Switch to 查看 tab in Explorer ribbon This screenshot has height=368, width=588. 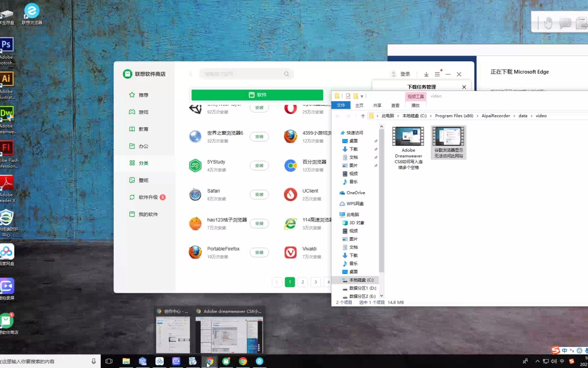395,105
